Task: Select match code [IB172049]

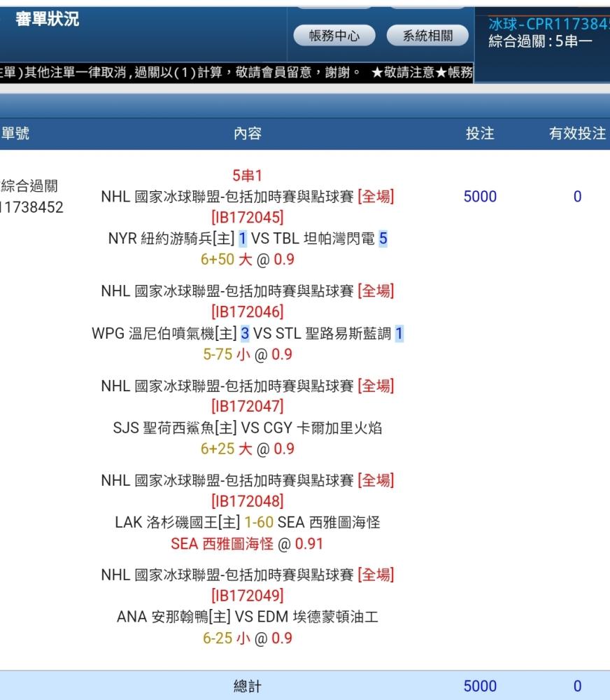Action: coord(248,596)
